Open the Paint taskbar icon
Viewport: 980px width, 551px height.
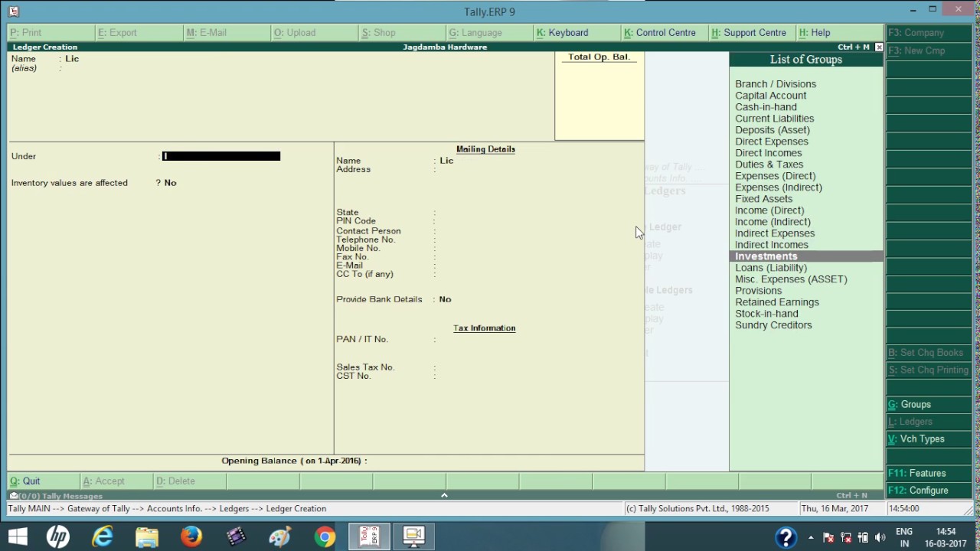click(x=280, y=537)
